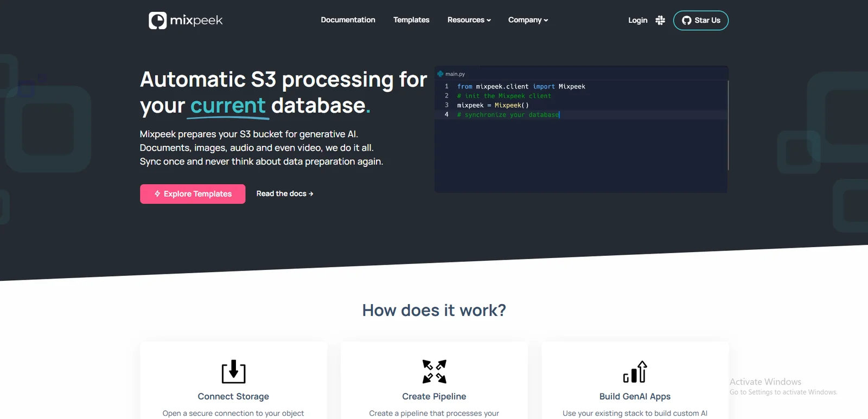Click the GitHub Star Us button

click(x=700, y=21)
